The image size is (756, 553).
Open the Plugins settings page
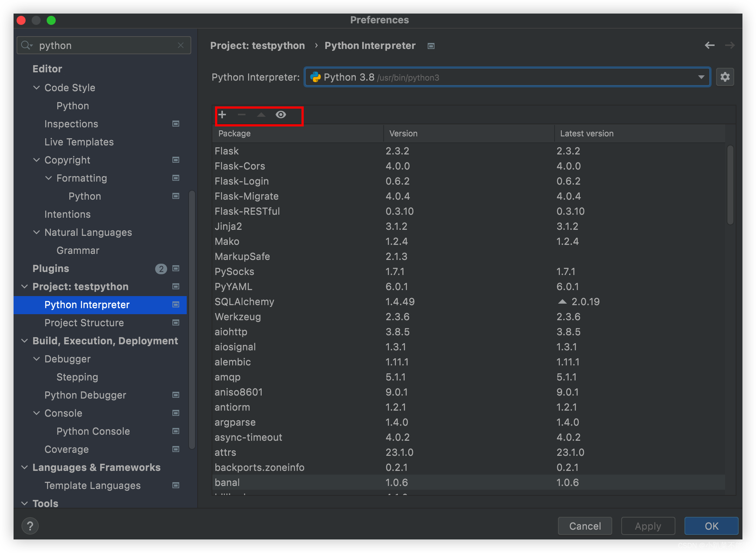[51, 269]
